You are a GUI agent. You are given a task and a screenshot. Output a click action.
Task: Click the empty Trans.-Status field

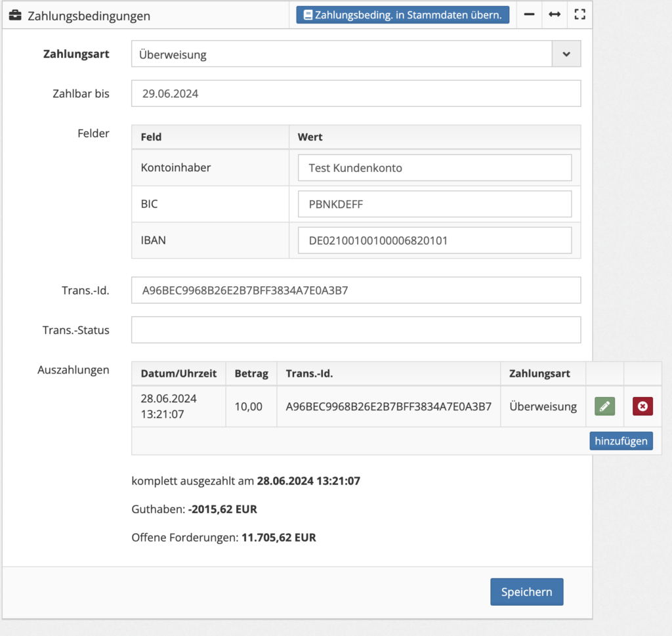pyautogui.click(x=356, y=330)
